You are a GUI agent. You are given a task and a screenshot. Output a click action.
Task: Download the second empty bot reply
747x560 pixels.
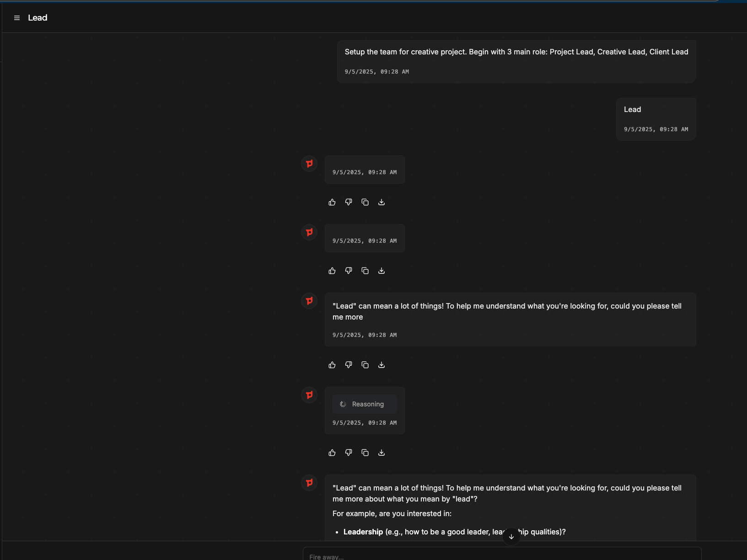click(382, 271)
